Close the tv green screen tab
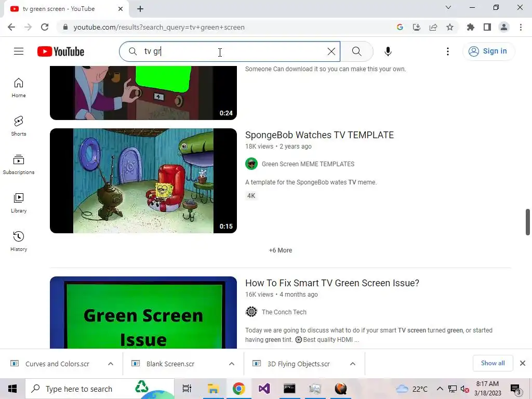The height and width of the screenshot is (399, 532). point(121,9)
